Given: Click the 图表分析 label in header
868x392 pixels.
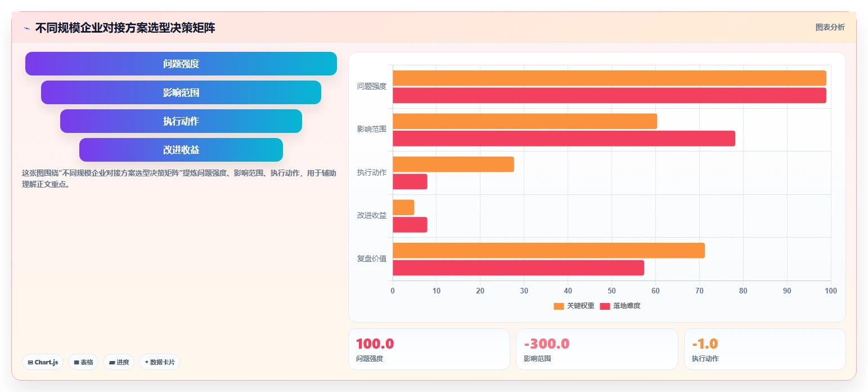Looking at the screenshot, I should click(830, 27).
